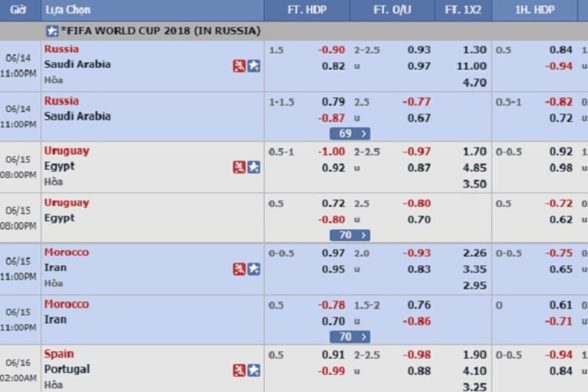Toggle the FIFA World Cup 2018 league star
The width and height of the screenshot is (588, 392).
(x=52, y=31)
